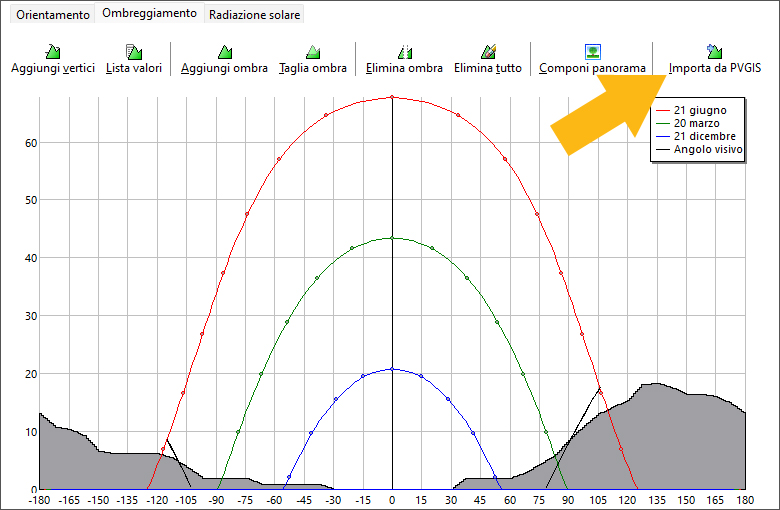Click the 60 elevation axis label
This screenshot has width=780, height=510.
31,143
